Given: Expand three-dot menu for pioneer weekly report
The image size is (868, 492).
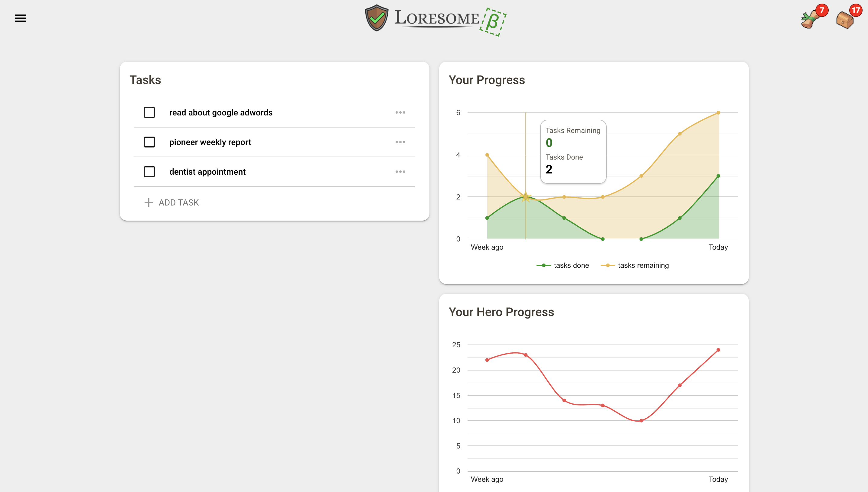Looking at the screenshot, I should click(x=400, y=142).
